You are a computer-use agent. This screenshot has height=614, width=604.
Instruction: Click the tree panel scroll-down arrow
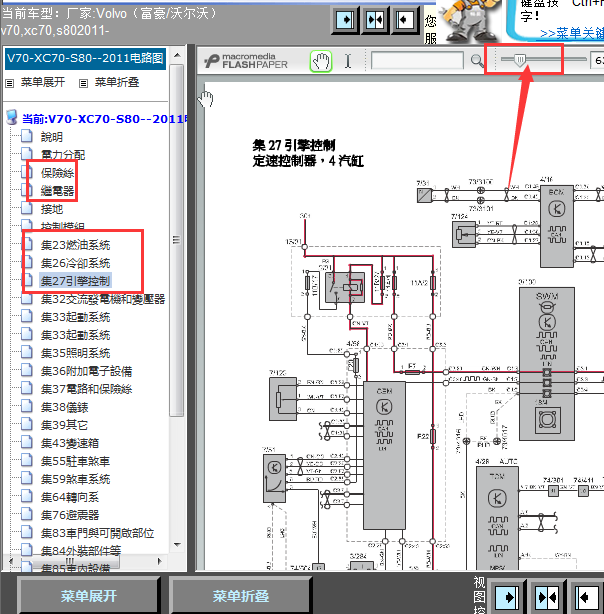pyautogui.click(x=177, y=544)
